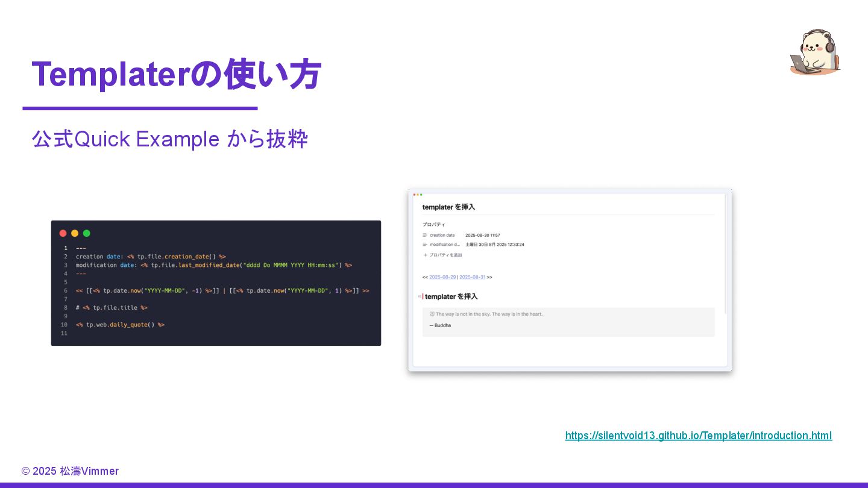868x488 pixels.
Task: Click the creation date value 2025-08-30 11:57
Action: (x=483, y=235)
